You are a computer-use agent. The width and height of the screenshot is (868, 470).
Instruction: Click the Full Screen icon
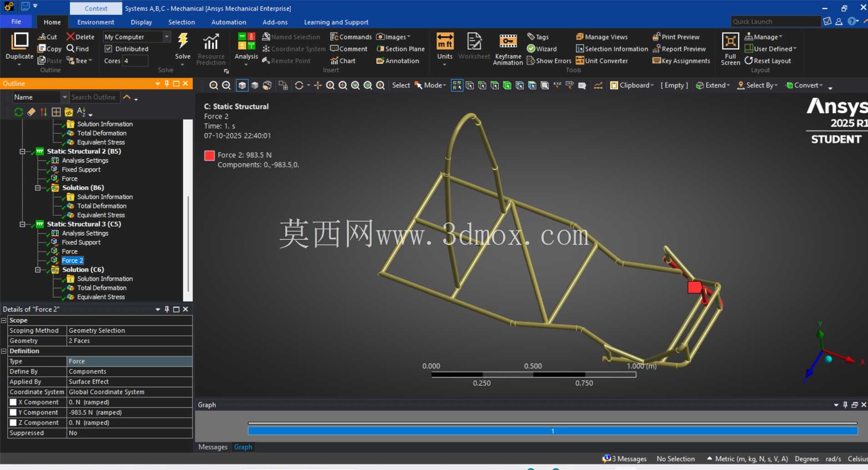(730, 41)
